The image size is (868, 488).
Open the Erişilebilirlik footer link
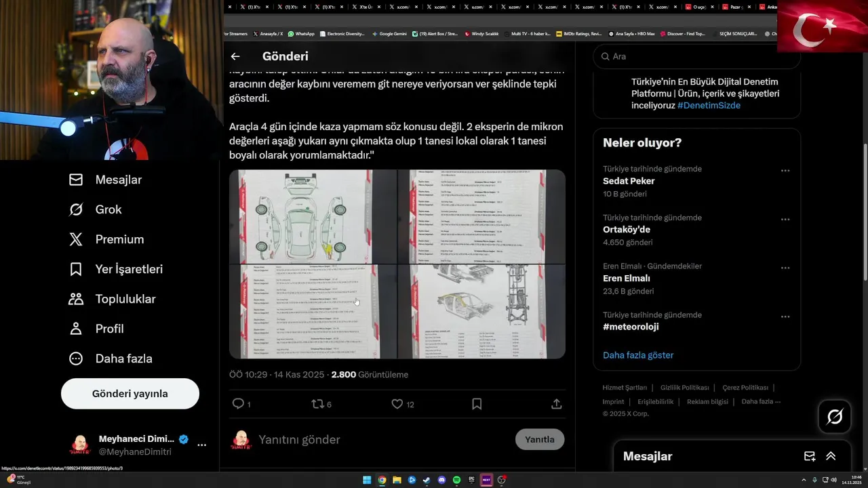pyautogui.click(x=656, y=402)
